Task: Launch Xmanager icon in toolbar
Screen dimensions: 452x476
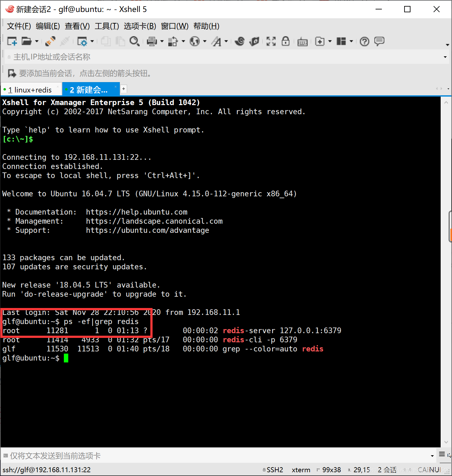Action: [254, 41]
